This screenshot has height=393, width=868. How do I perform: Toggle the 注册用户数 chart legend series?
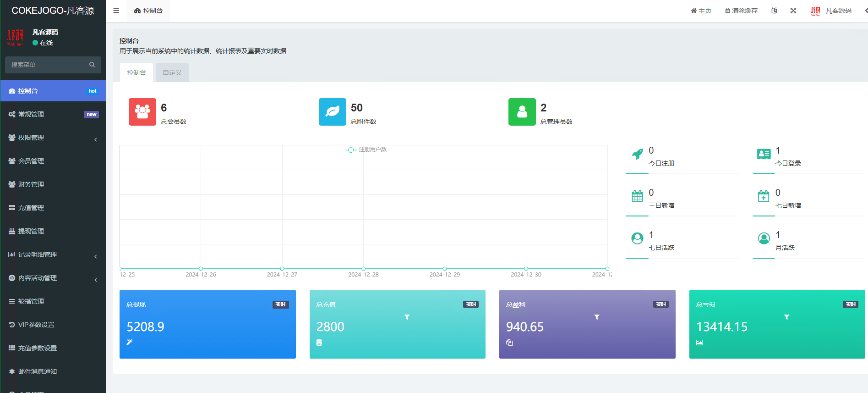point(366,149)
